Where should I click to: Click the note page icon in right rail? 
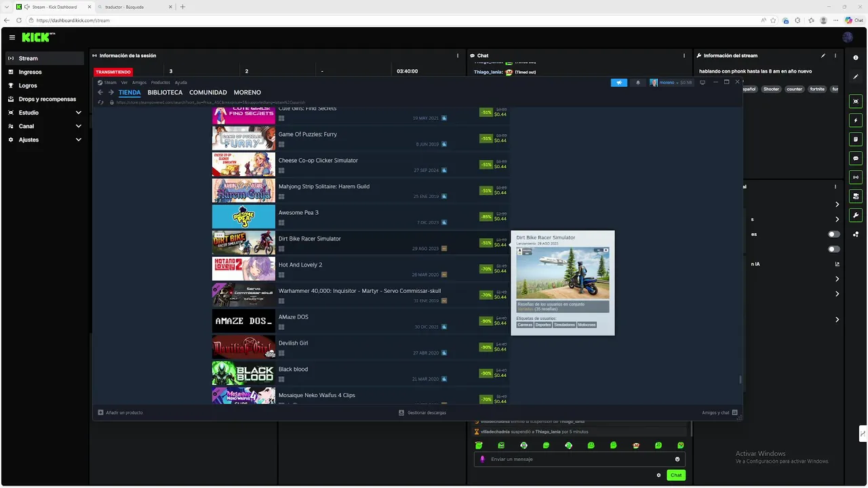coord(856,139)
